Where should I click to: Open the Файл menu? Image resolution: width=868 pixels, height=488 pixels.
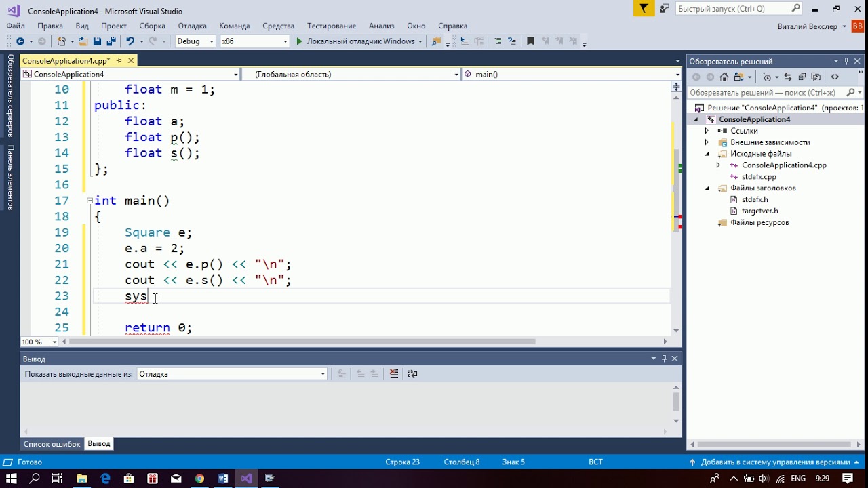pyautogui.click(x=16, y=26)
